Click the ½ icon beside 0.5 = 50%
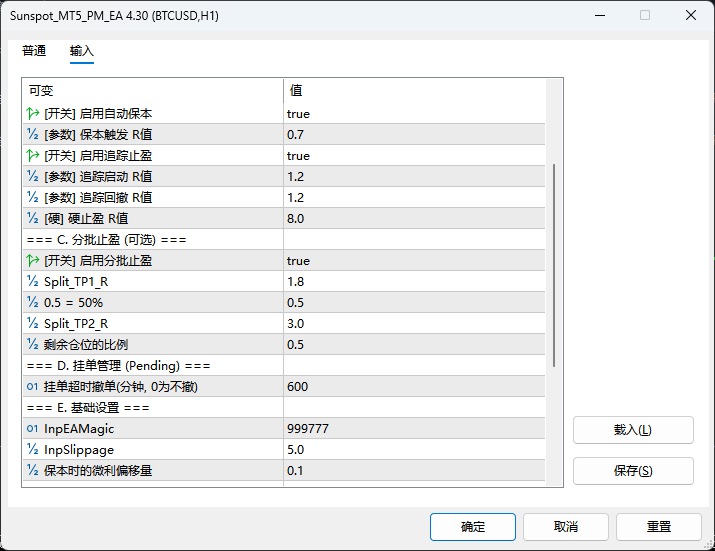Viewport: 715px width, 551px height. coord(33,302)
